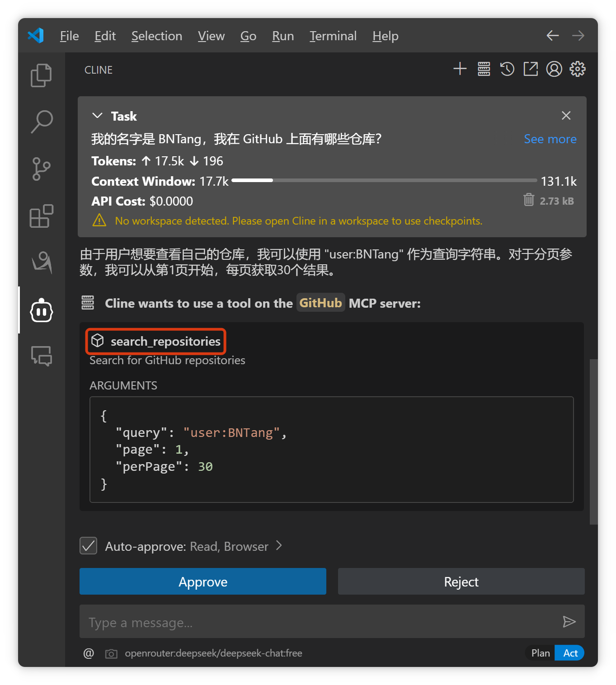Open model selector openrouter:deepseek/deepseek-chat:free

(x=213, y=653)
